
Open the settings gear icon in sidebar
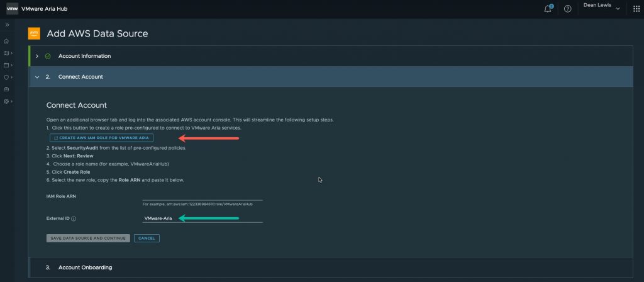coord(6,101)
